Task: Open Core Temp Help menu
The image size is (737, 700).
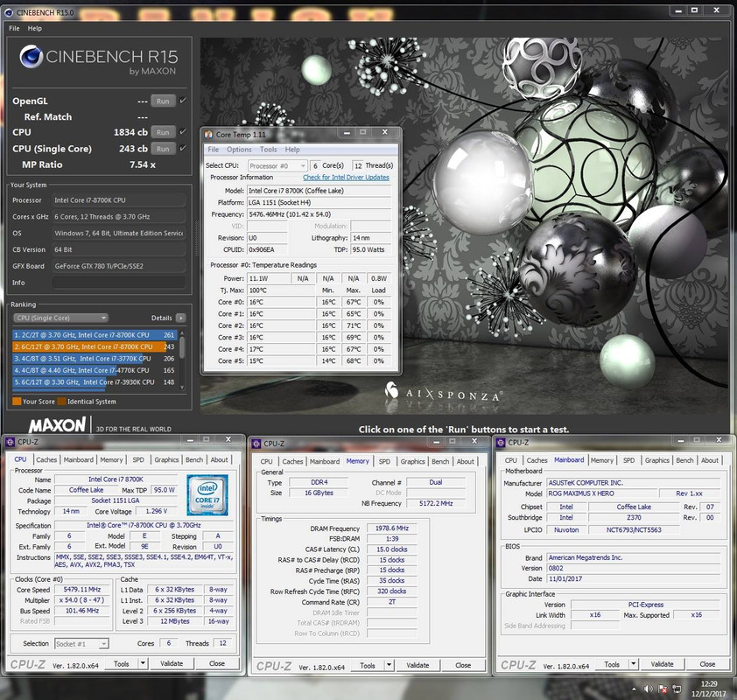Action: 291,150
